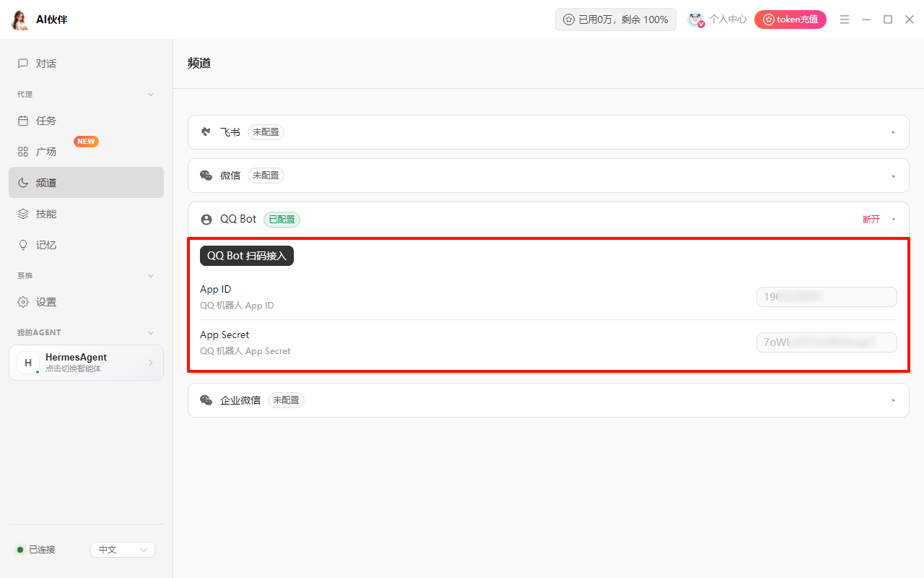Switch agent via HermesAgent card

pos(86,363)
